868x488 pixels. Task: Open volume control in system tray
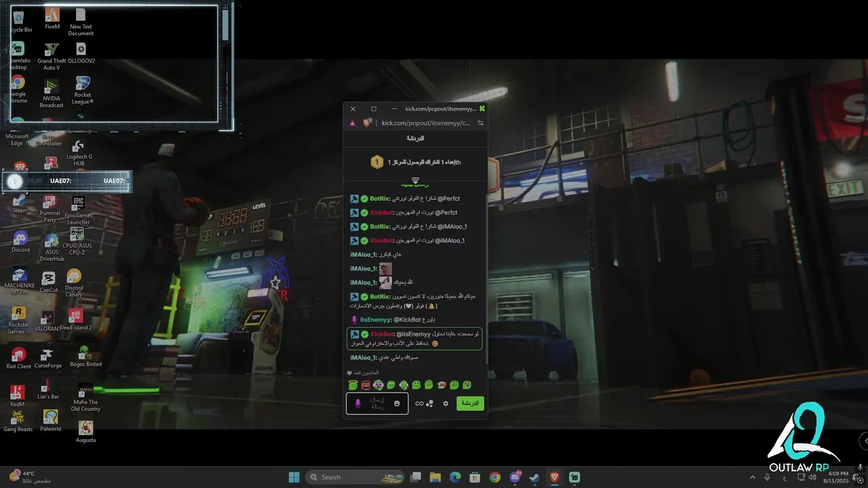(812, 477)
